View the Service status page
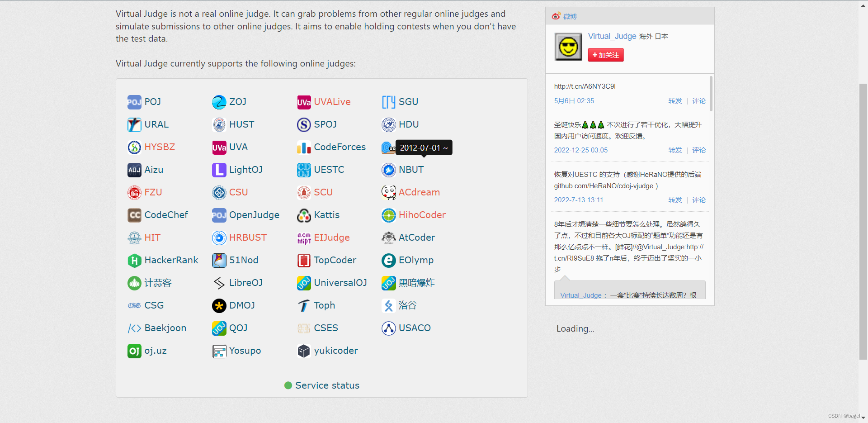 [327, 385]
